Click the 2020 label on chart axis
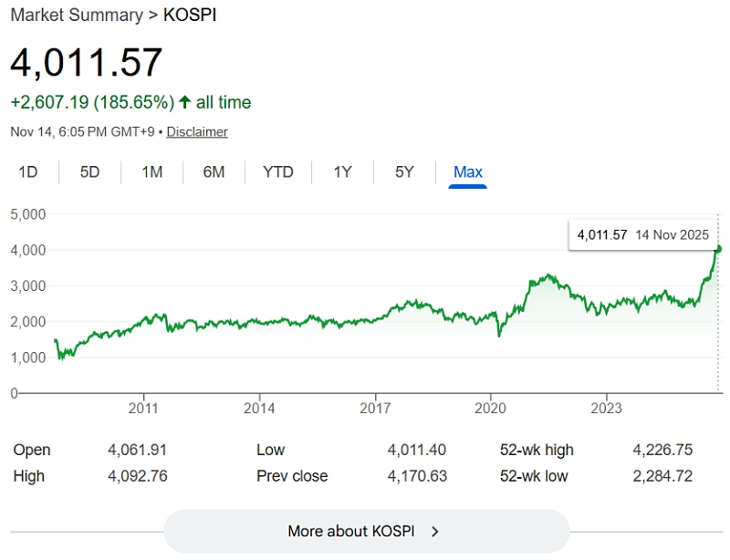Image resolution: width=730 pixels, height=560 pixels. 491,408
